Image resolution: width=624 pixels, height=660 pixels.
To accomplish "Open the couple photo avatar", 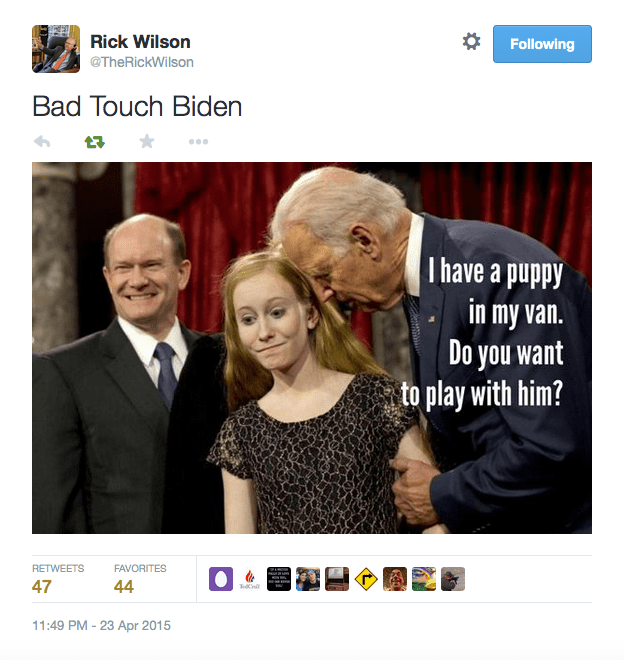I will tap(308, 579).
